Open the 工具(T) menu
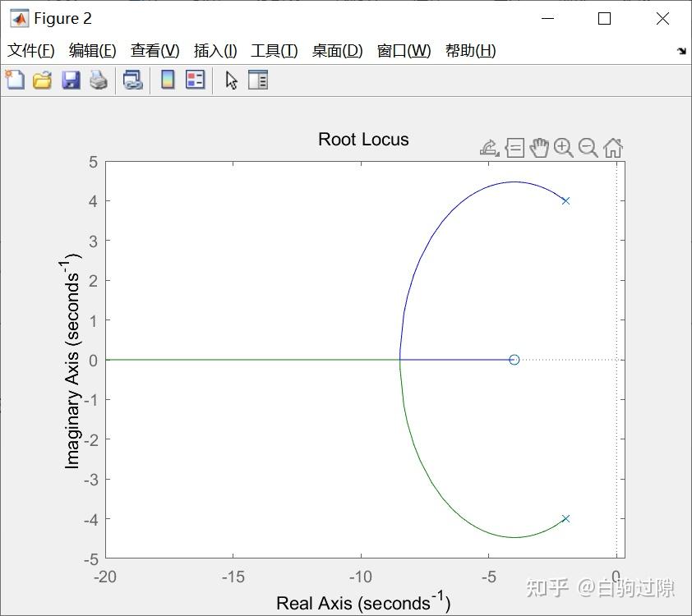This screenshot has width=692, height=616. [274, 51]
